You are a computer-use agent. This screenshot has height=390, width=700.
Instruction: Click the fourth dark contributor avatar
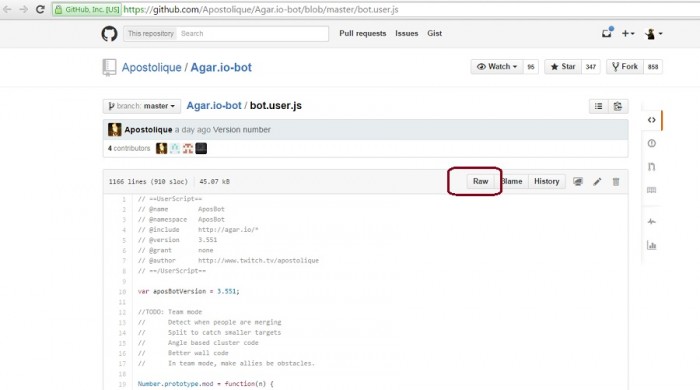(x=201, y=148)
